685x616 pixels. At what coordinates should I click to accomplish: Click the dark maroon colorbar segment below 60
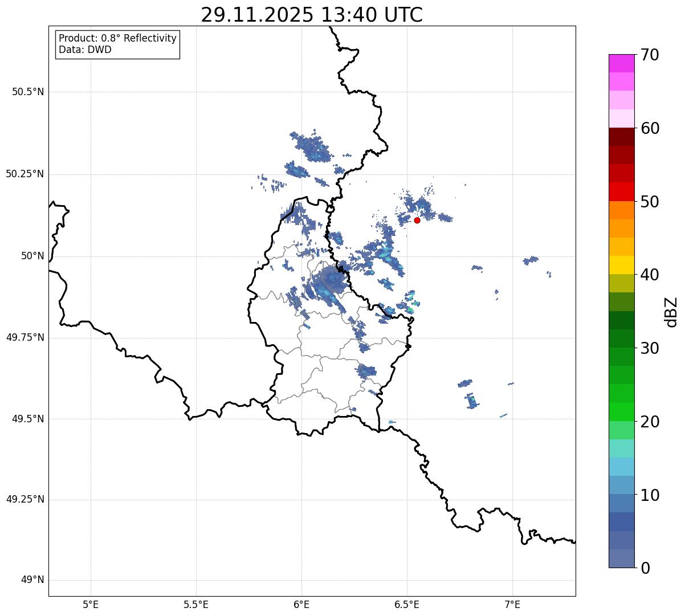621,137
